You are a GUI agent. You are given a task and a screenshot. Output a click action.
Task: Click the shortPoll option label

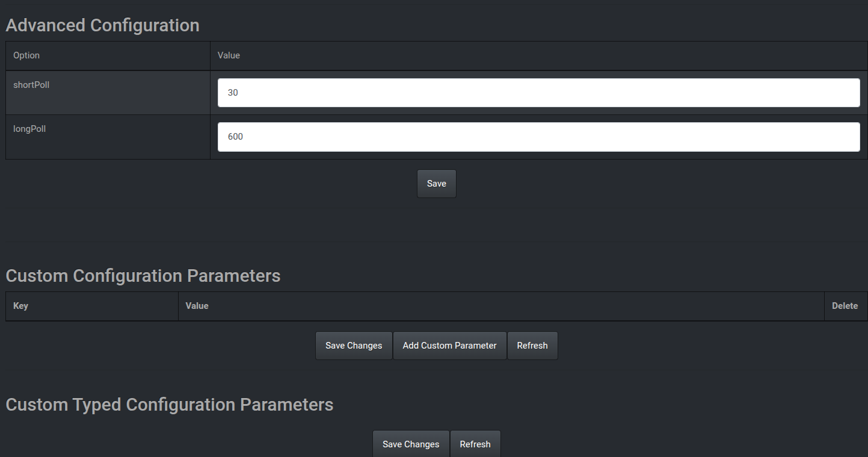[x=31, y=85]
